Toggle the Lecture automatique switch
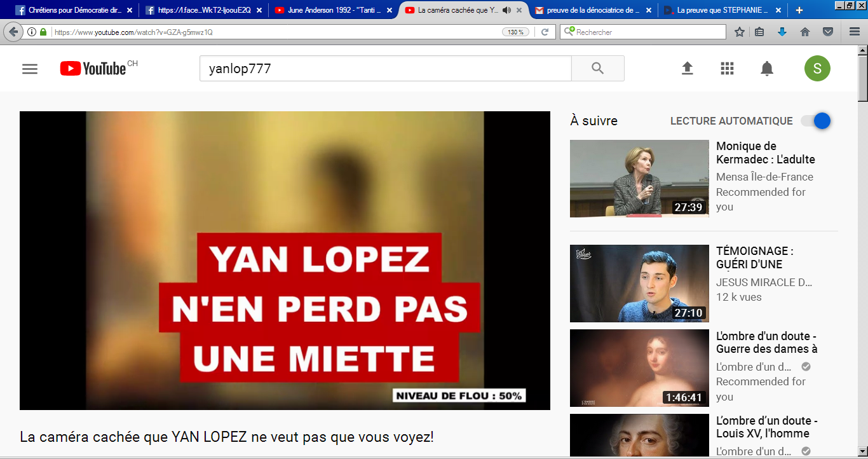The image size is (868, 459). 816,121
